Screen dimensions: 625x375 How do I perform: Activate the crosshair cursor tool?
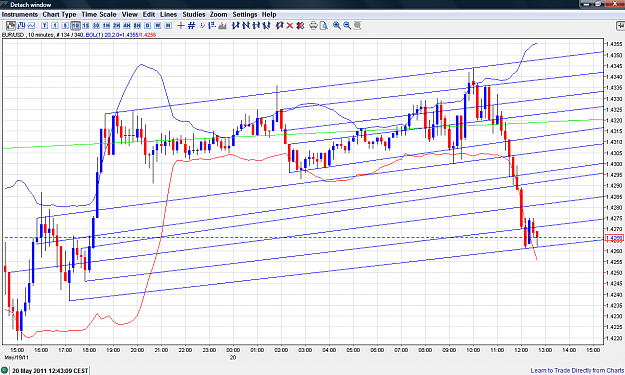click(x=181, y=26)
